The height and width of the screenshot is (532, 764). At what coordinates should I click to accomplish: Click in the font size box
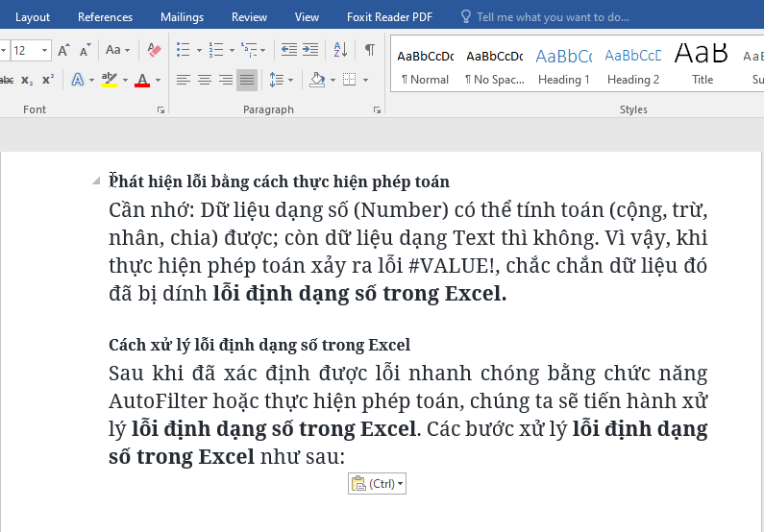click(x=25, y=50)
